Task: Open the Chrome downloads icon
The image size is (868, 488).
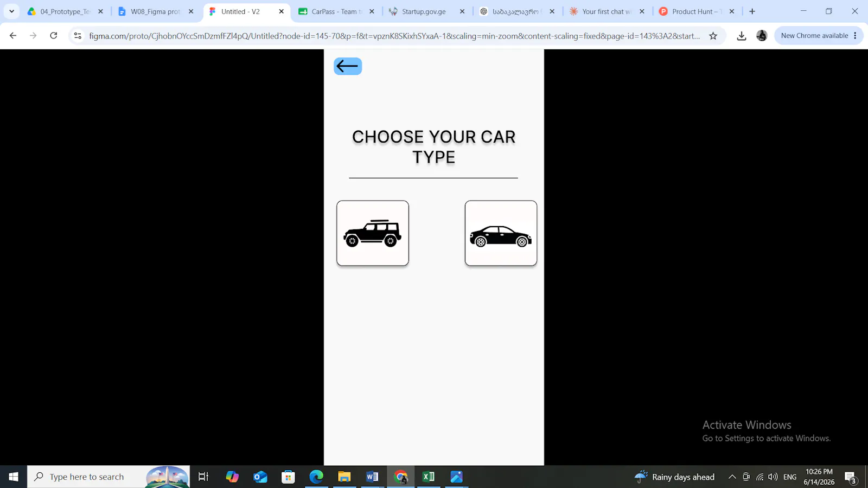Action: (741, 36)
